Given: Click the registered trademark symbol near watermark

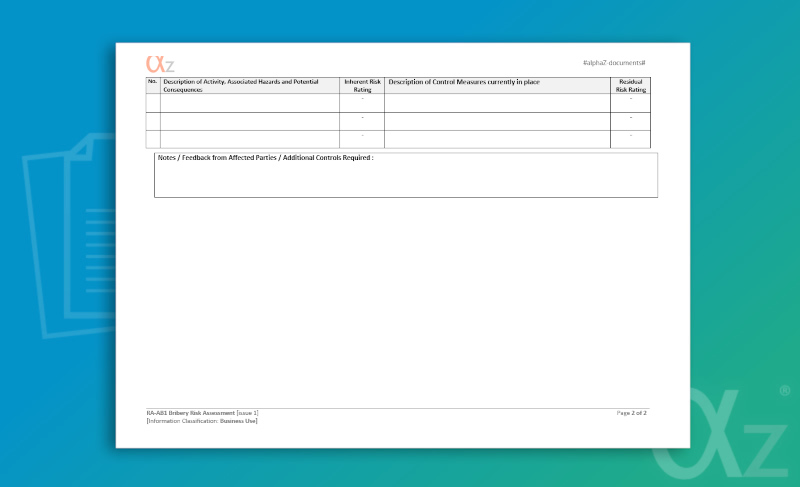Looking at the screenshot, I should tap(784, 391).
